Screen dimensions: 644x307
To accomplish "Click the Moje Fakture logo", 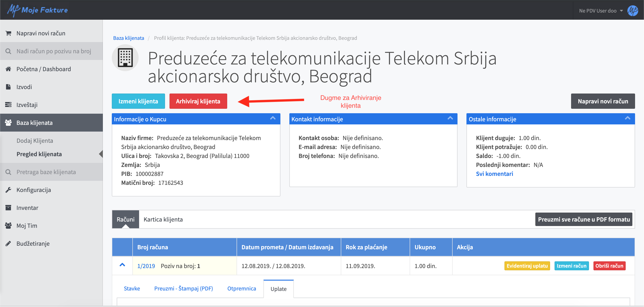I will point(38,10).
